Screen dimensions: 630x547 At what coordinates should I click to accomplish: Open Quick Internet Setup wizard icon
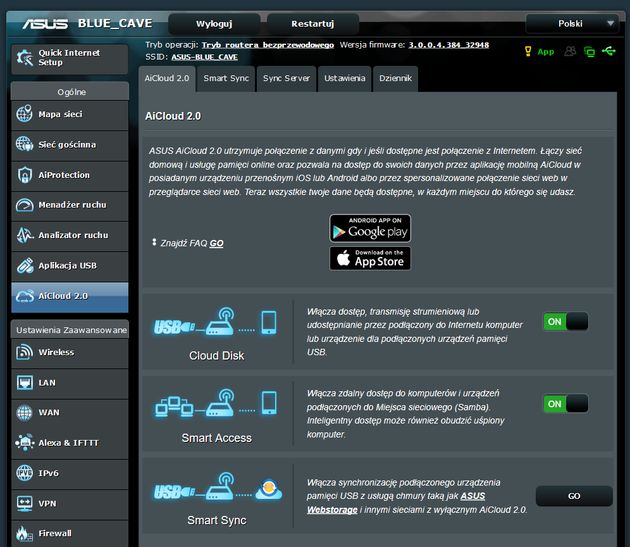click(x=25, y=58)
